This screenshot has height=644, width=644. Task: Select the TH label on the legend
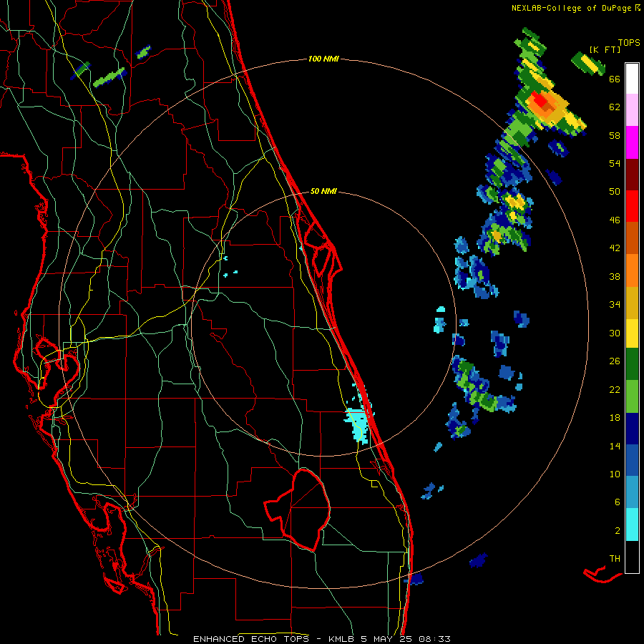615,559
